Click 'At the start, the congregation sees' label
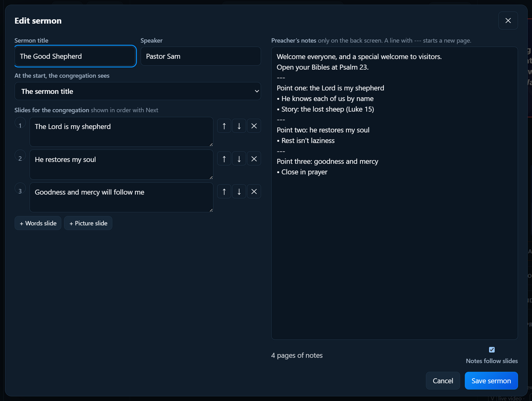The image size is (532, 401). (62, 76)
